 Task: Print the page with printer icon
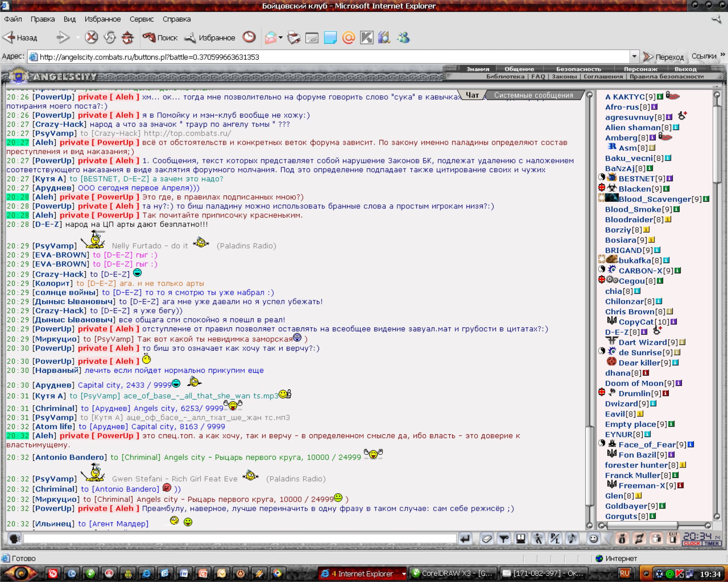(294, 38)
